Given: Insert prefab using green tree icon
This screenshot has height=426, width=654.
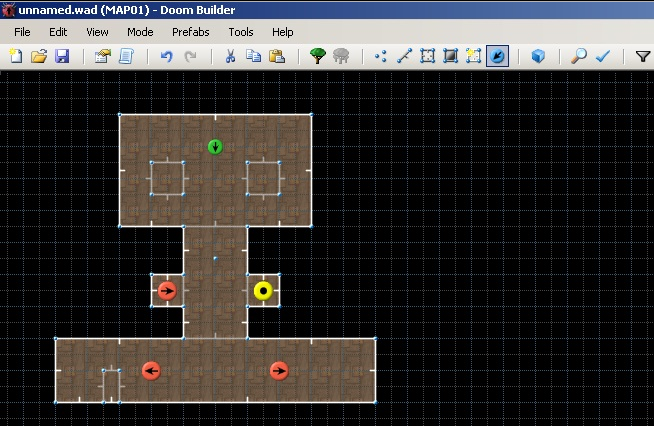Looking at the screenshot, I should coord(317,55).
